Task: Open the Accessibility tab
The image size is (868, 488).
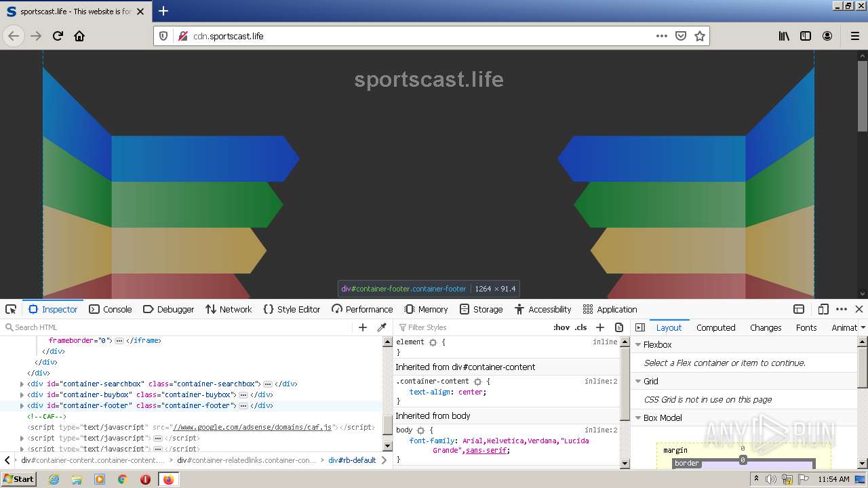Action: coord(542,309)
